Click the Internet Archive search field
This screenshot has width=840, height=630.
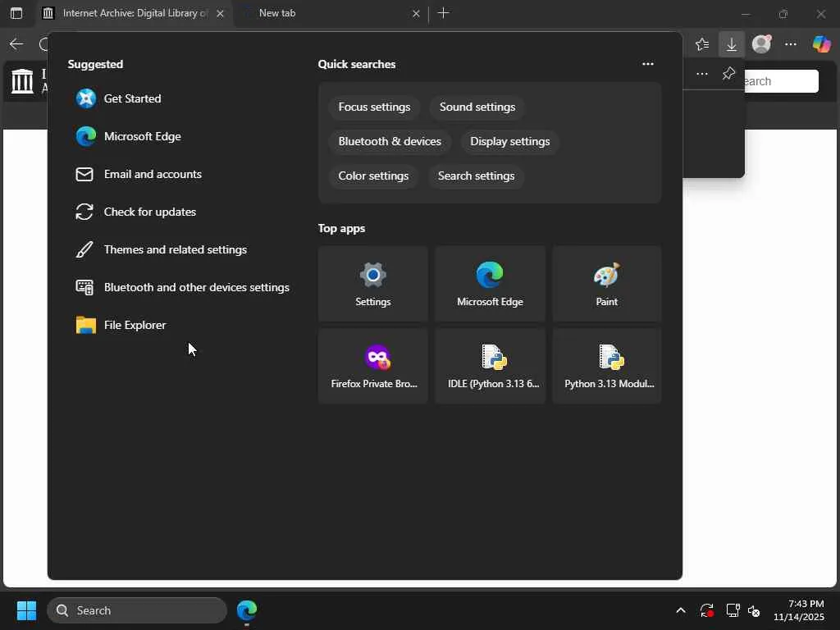[x=781, y=81]
